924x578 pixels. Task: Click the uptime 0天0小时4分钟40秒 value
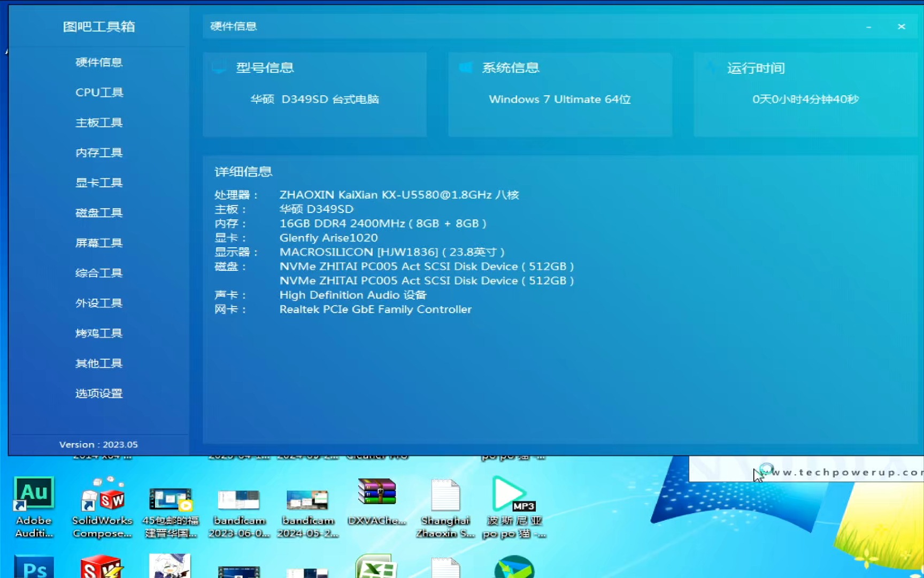click(806, 100)
